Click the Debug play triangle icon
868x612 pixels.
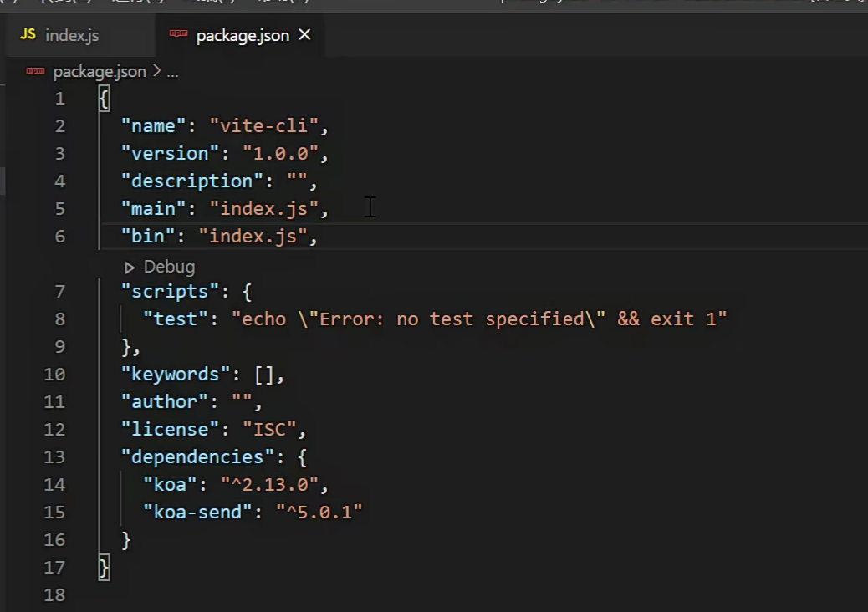(130, 268)
